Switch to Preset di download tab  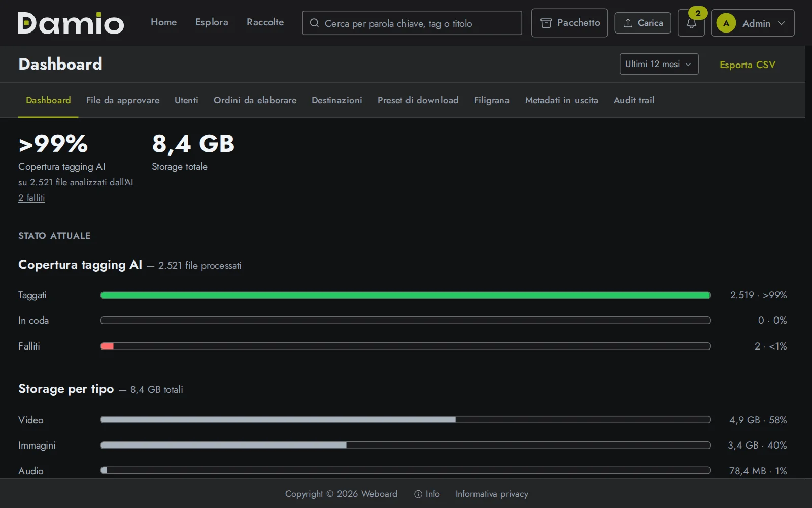pyautogui.click(x=418, y=100)
